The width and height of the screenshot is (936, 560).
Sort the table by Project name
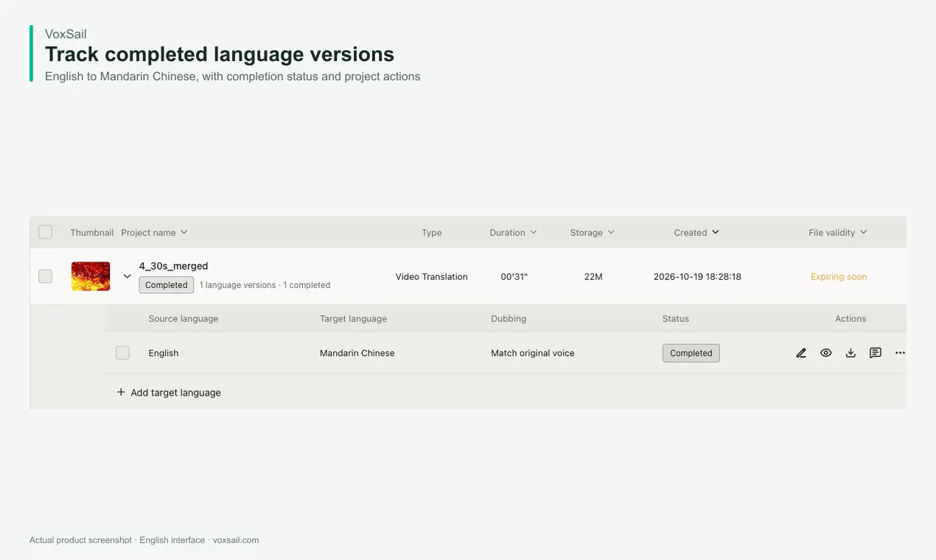pyautogui.click(x=154, y=233)
